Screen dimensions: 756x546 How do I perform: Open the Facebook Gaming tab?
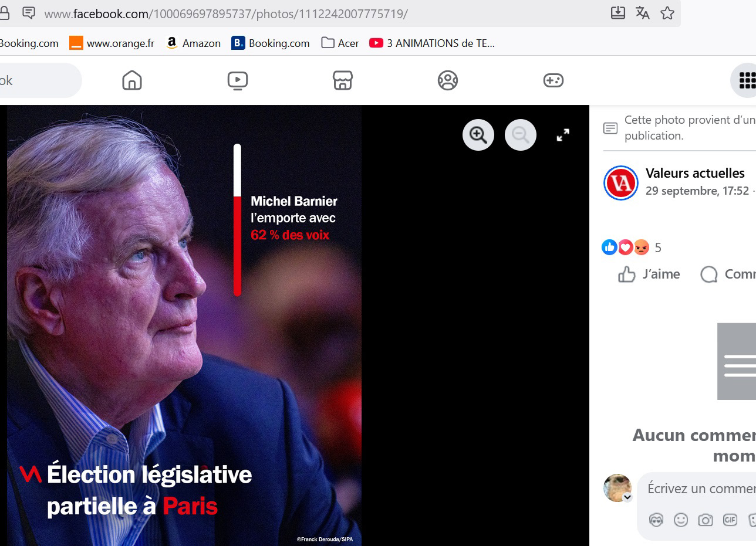coord(553,80)
